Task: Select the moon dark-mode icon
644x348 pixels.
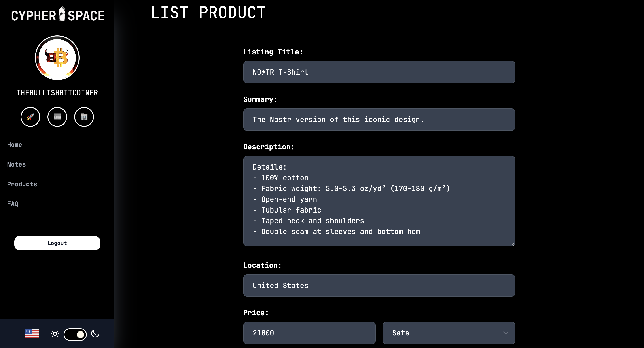Action: tap(95, 334)
